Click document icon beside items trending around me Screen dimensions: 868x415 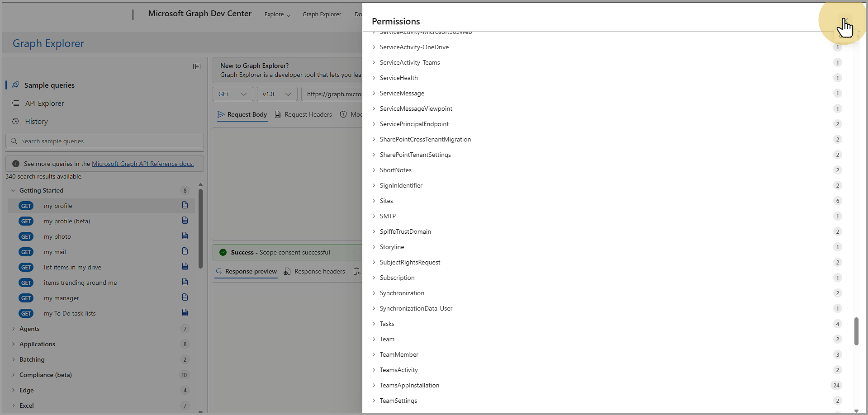[x=185, y=282]
